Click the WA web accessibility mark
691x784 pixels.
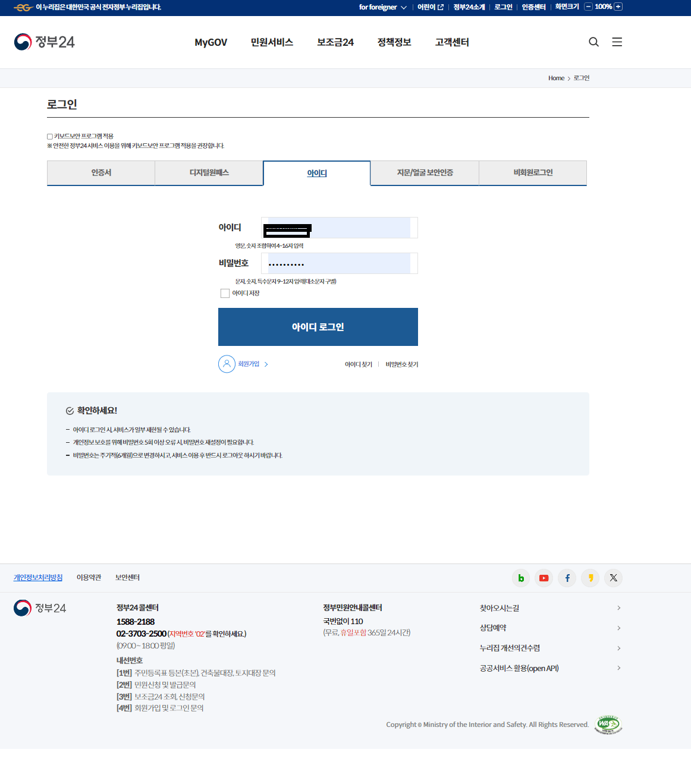tap(608, 725)
